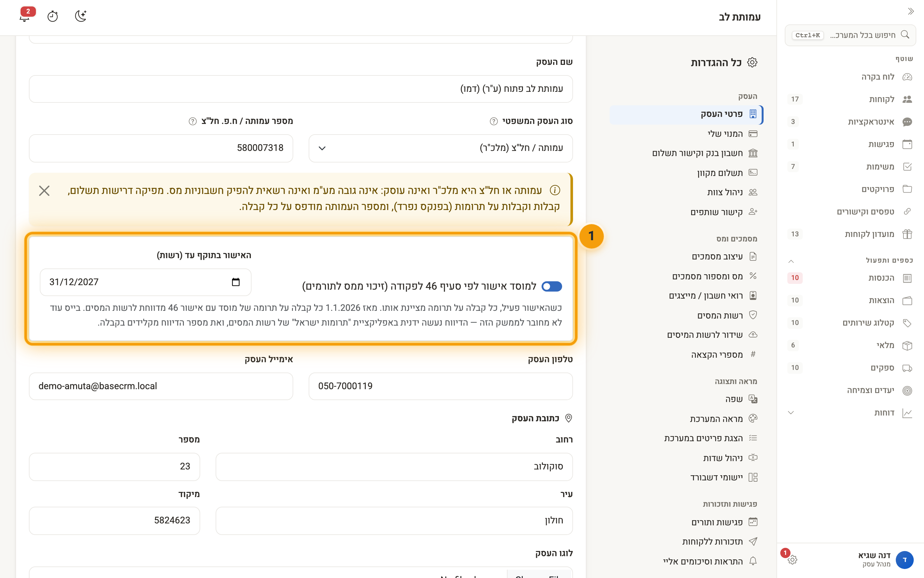Screen dimensions: 924x578
Task: Click the help icon beside מספר עמותה
Action: coord(193,121)
